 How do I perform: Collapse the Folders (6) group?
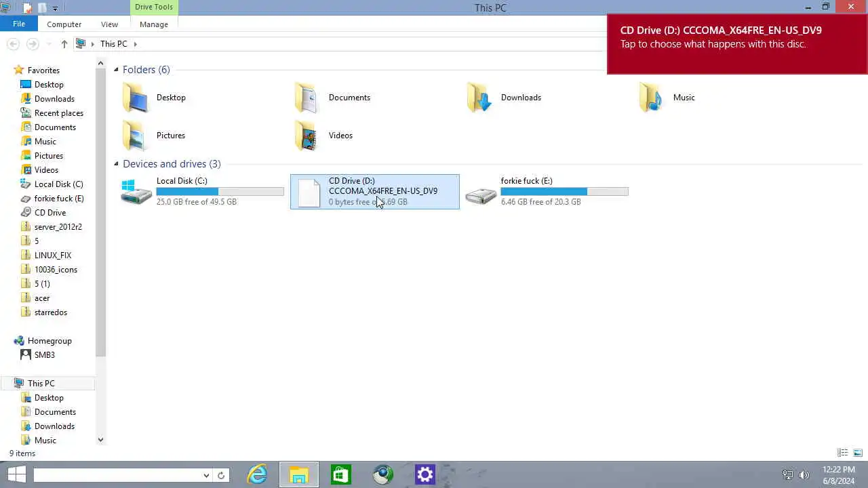116,70
